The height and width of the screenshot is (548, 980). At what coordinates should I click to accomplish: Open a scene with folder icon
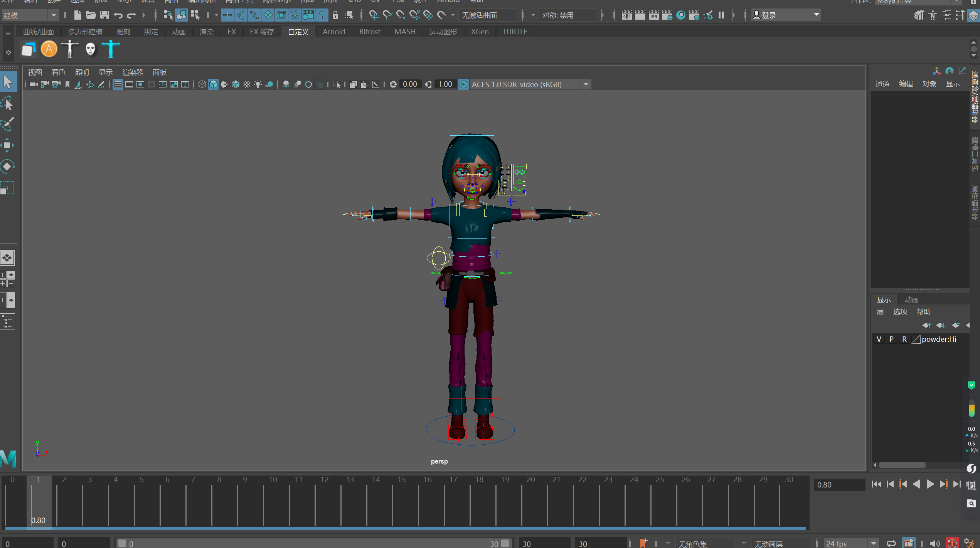pos(91,15)
